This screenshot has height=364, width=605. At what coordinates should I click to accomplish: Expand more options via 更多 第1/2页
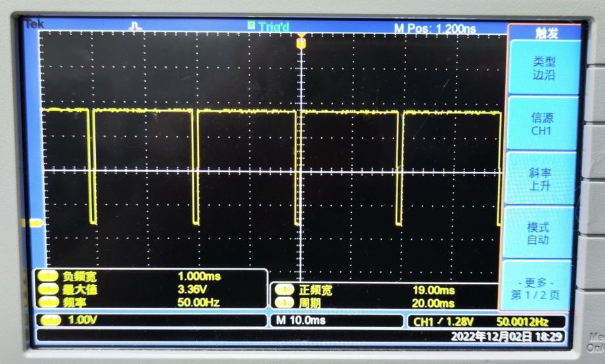542,288
